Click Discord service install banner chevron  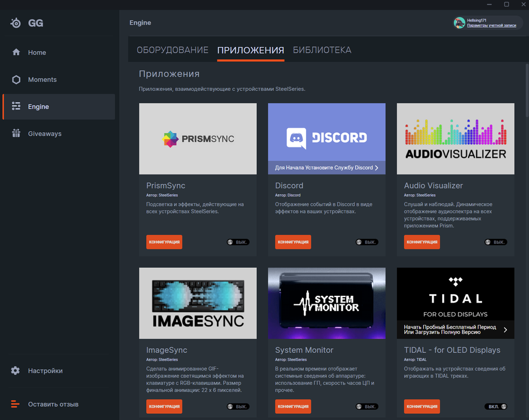pos(377,168)
